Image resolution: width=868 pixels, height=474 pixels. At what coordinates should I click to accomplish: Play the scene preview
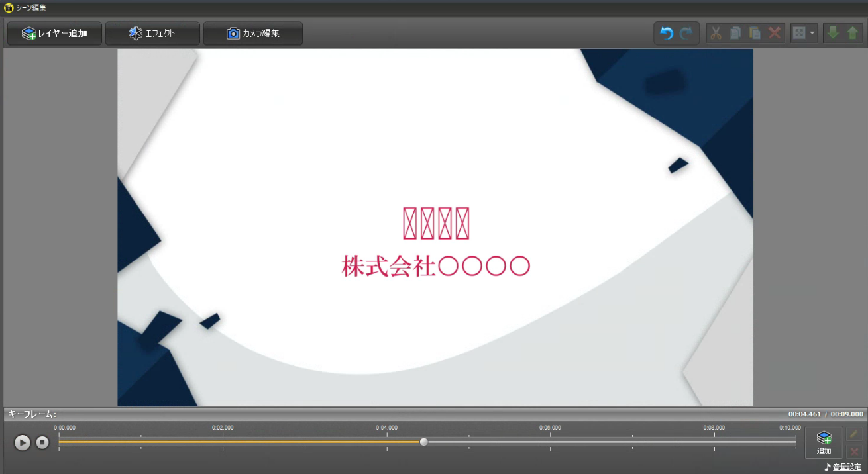(x=23, y=442)
